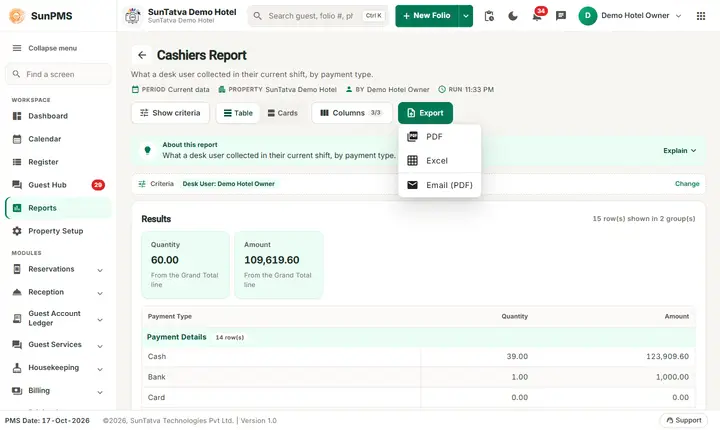The width and height of the screenshot is (720, 430).
Task: Expand the Billing chevron
Action: click(x=100, y=392)
